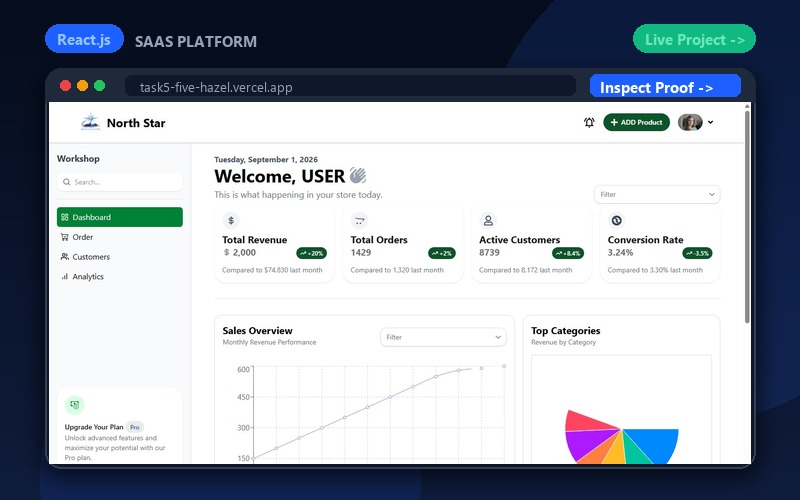Click the Pro badge
The height and width of the screenshot is (500, 800).
pos(135,427)
